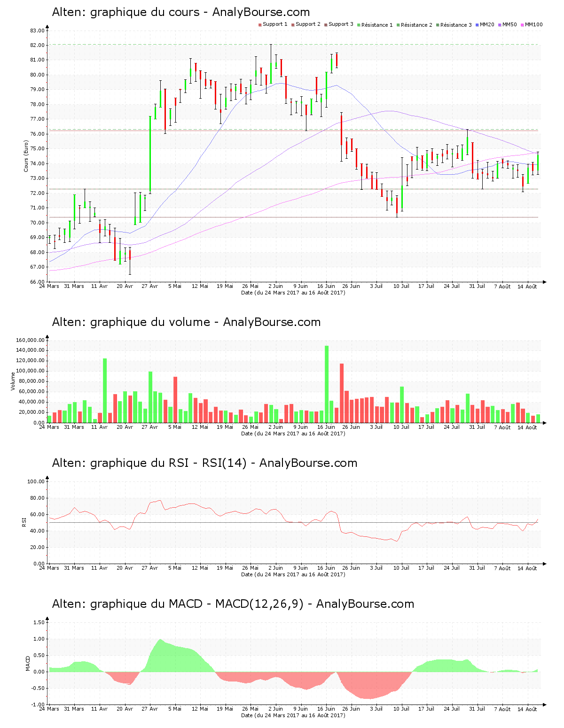The image size is (564, 728).
Task: Click the tallest green volume bar near 16 Juin
Action: tap(327, 384)
